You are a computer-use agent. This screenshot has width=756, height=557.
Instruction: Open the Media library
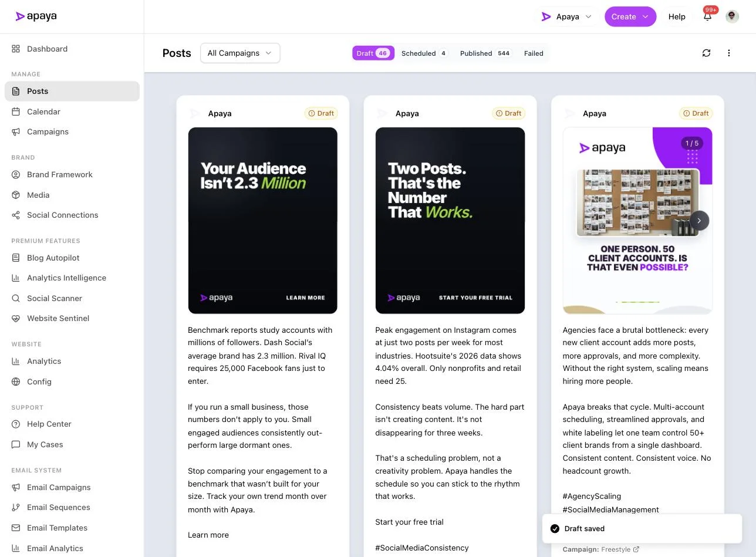point(72,195)
